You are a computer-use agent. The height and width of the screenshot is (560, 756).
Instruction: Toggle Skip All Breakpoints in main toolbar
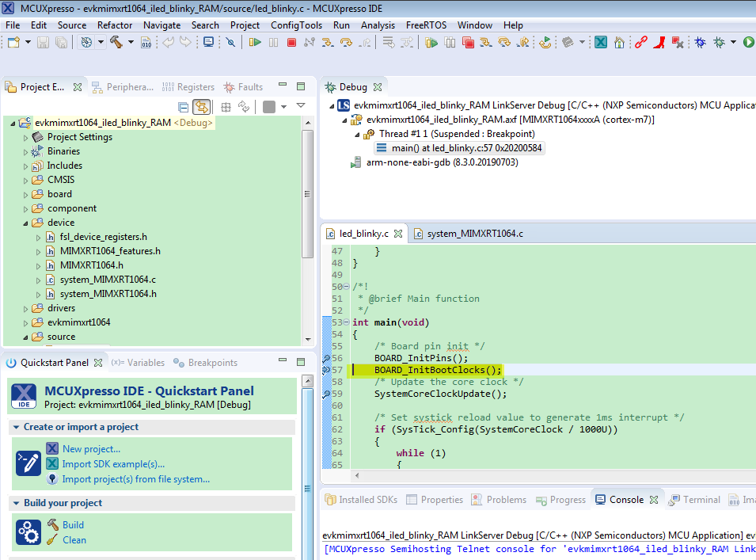(230, 42)
